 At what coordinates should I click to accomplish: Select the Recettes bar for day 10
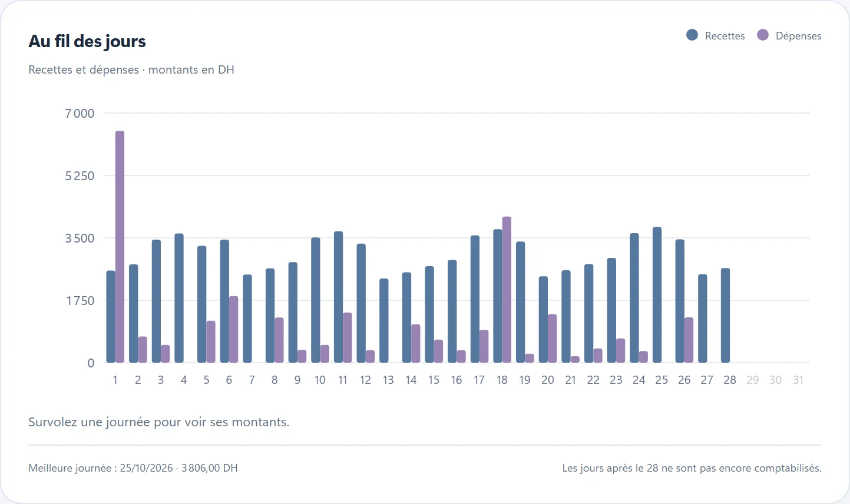[316, 300]
